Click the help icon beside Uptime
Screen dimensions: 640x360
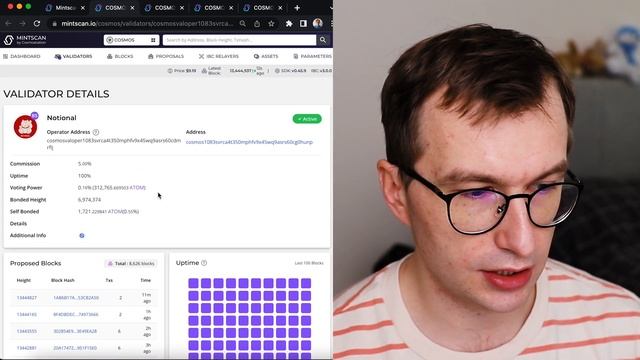pyautogui.click(x=204, y=263)
